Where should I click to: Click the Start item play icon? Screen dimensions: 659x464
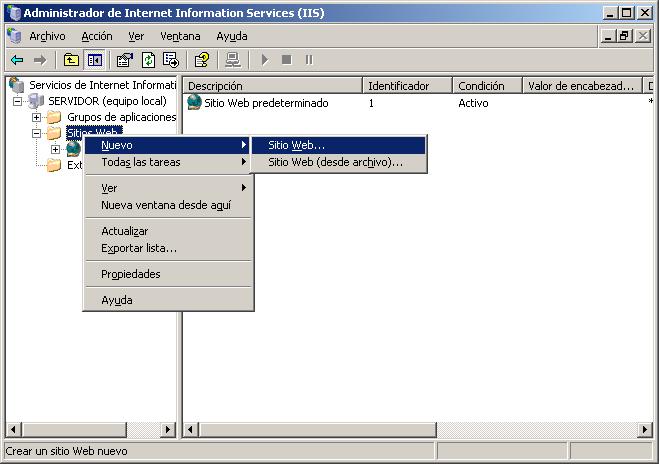point(265,60)
